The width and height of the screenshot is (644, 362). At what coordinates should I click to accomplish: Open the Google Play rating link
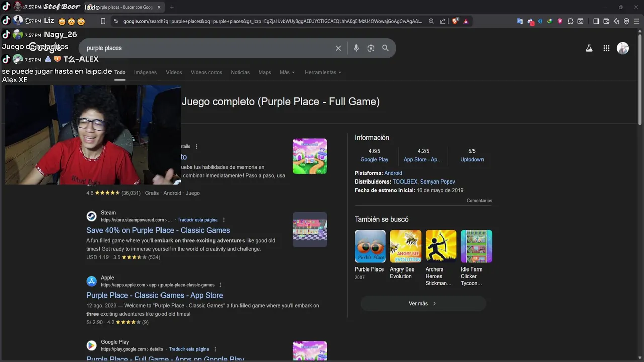coord(374,159)
